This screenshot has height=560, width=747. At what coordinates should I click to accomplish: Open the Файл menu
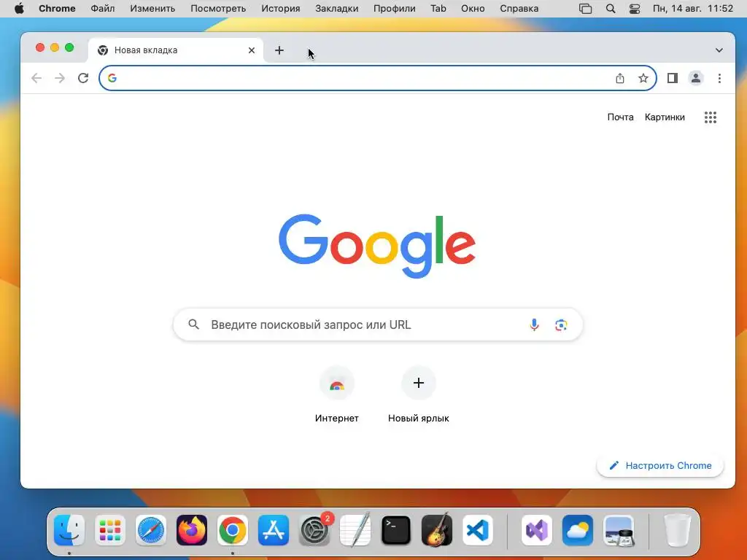(102, 9)
